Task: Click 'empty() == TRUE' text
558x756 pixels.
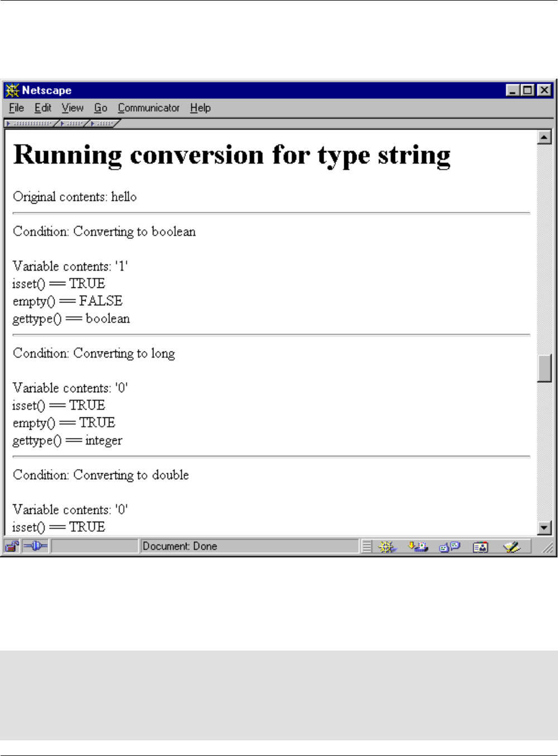Action: pos(64,423)
